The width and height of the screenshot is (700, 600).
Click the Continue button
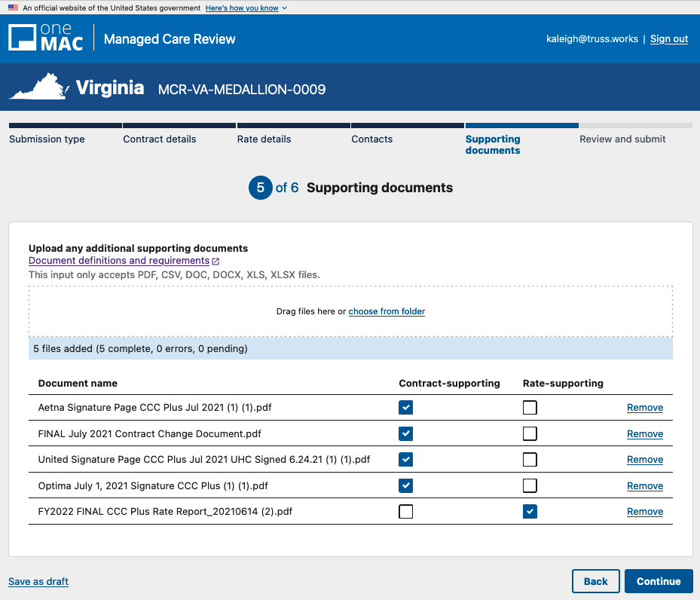pyautogui.click(x=658, y=581)
